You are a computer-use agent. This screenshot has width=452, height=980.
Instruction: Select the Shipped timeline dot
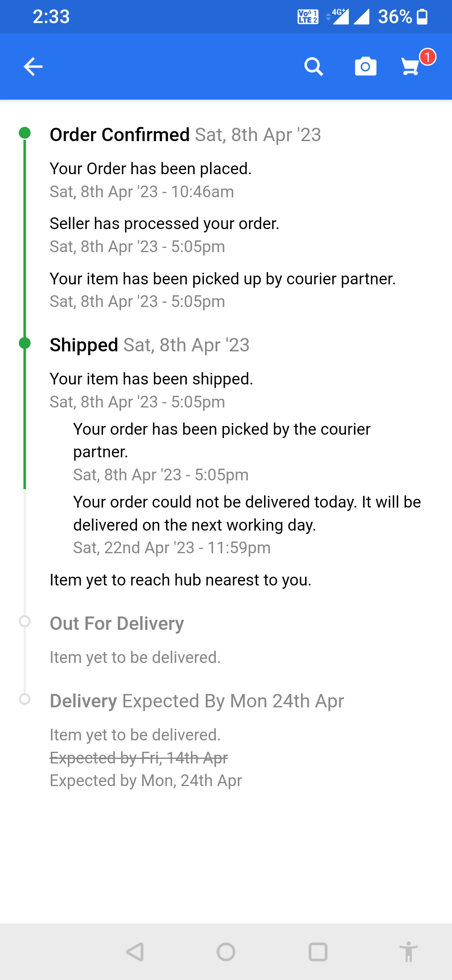25,343
